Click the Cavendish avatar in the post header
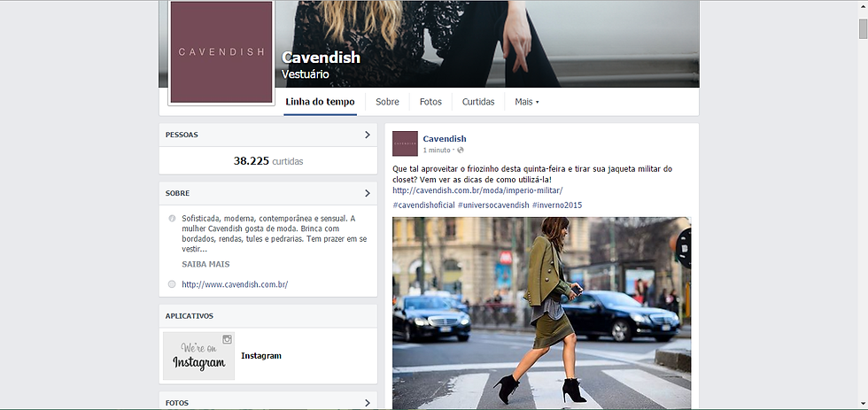The image size is (868, 410). point(406,143)
